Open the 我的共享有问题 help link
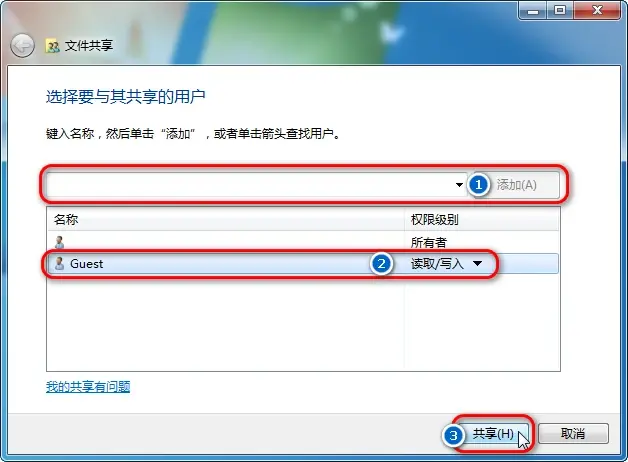This screenshot has width=628, height=462. [x=88, y=386]
